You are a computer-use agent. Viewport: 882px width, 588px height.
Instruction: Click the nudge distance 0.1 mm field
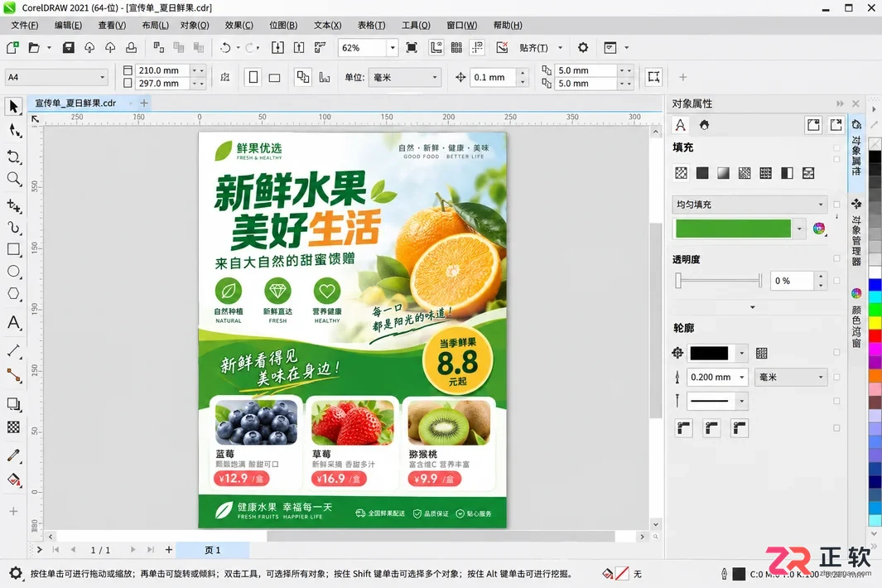coord(494,77)
